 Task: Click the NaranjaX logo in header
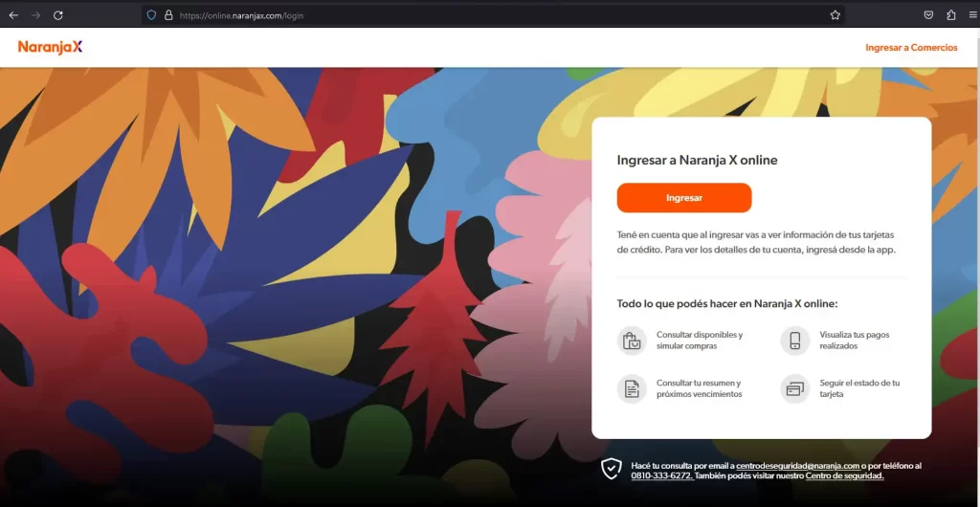tap(50, 47)
